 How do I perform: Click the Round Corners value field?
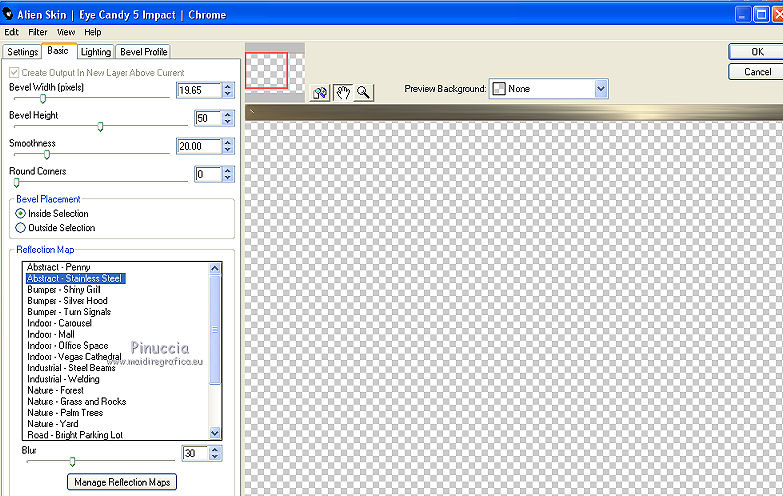[208, 174]
